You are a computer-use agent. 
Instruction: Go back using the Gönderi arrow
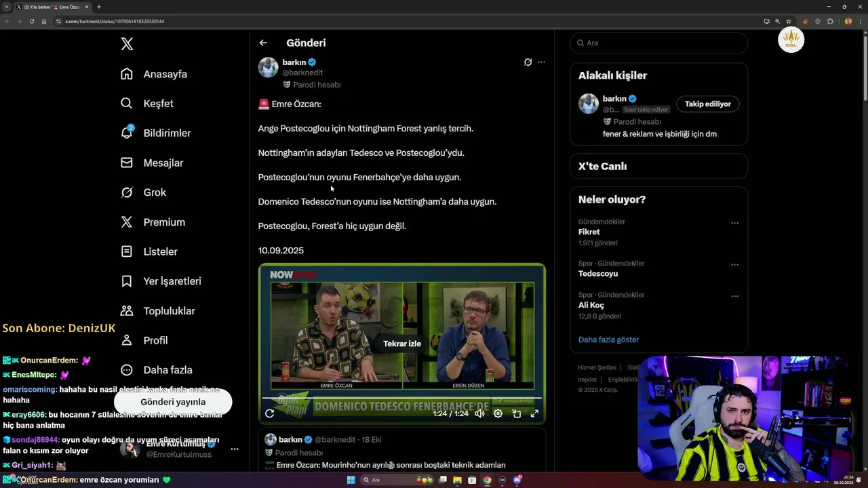pyautogui.click(x=263, y=43)
